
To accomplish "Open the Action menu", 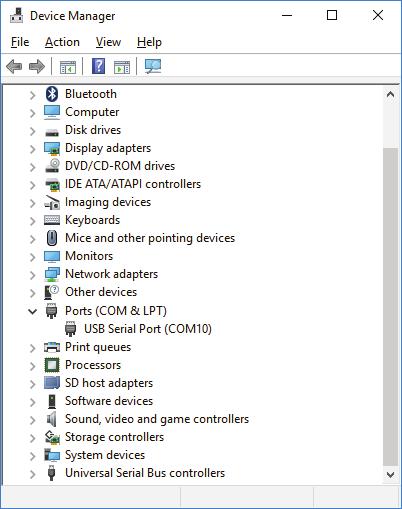I will click(x=62, y=42).
